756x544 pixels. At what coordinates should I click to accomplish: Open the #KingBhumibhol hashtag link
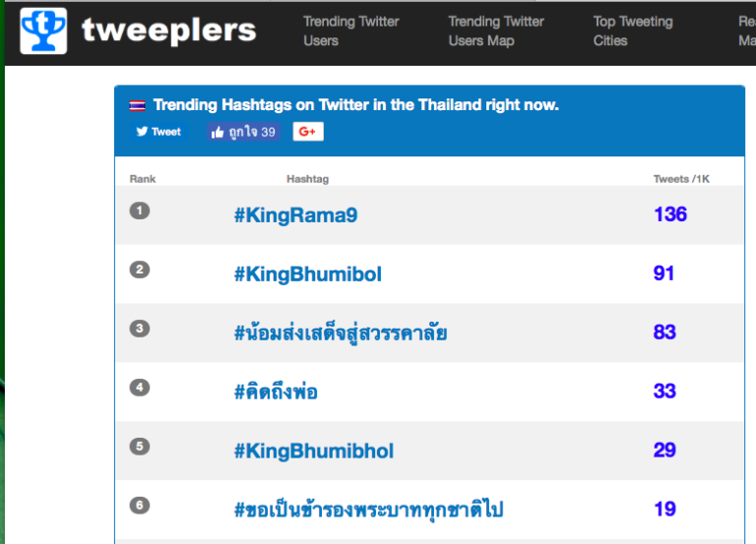[x=313, y=451]
